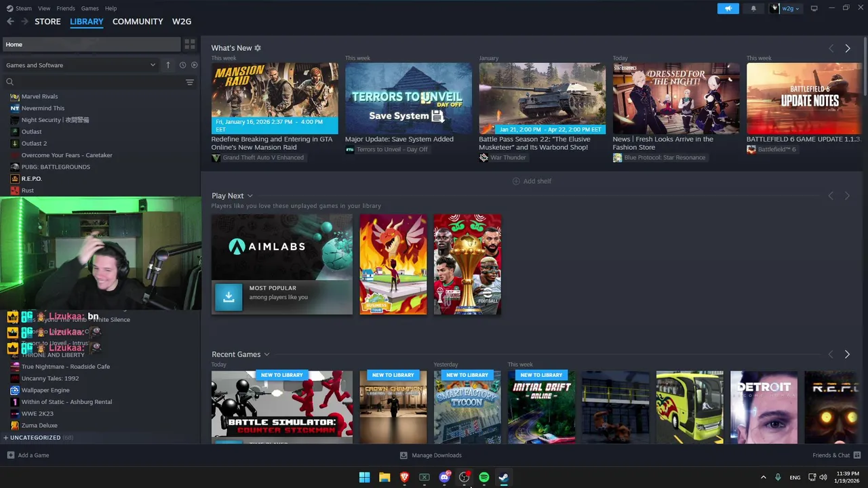The height and width of the screenshot is (488, 868).
Task: Open the Windows Start button
Action: pyautogui.click(x=365, y=477)
